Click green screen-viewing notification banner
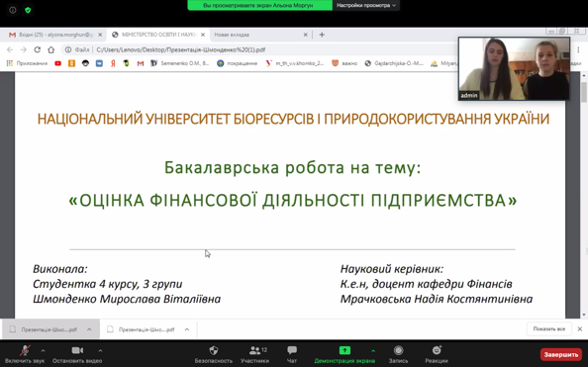 (x=259, y=5)
